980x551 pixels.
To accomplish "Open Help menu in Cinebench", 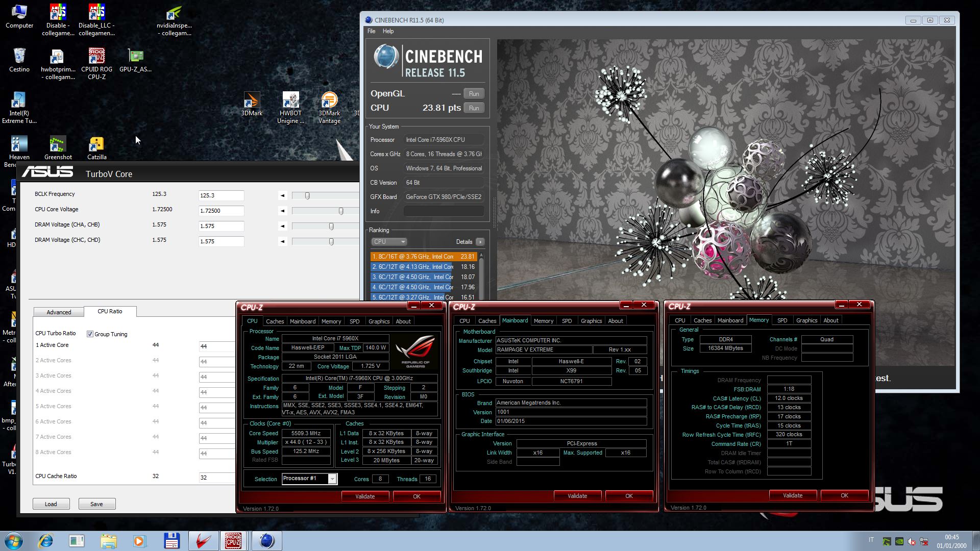I will [x=388, y=31].
